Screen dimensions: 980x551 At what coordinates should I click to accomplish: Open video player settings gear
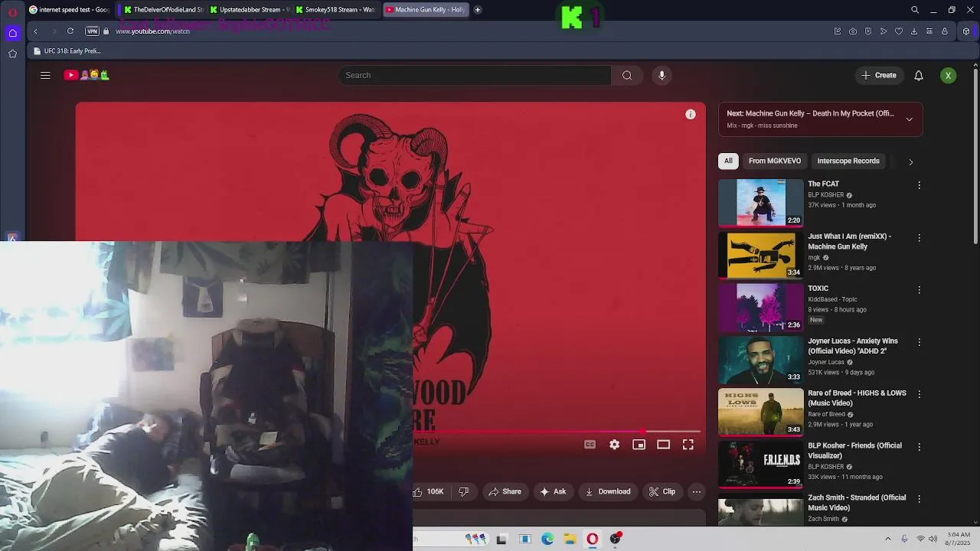pos(615,445)
